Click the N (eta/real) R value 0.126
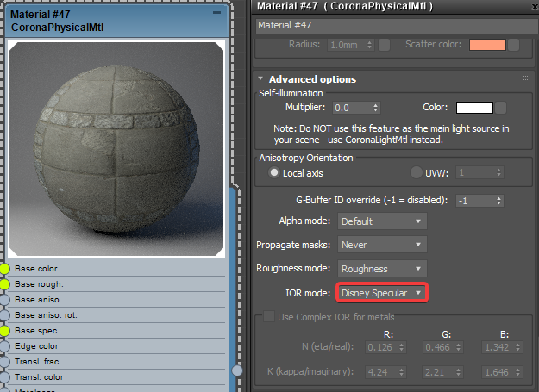Viewport: 539px width, 392px height. [381, 347]
